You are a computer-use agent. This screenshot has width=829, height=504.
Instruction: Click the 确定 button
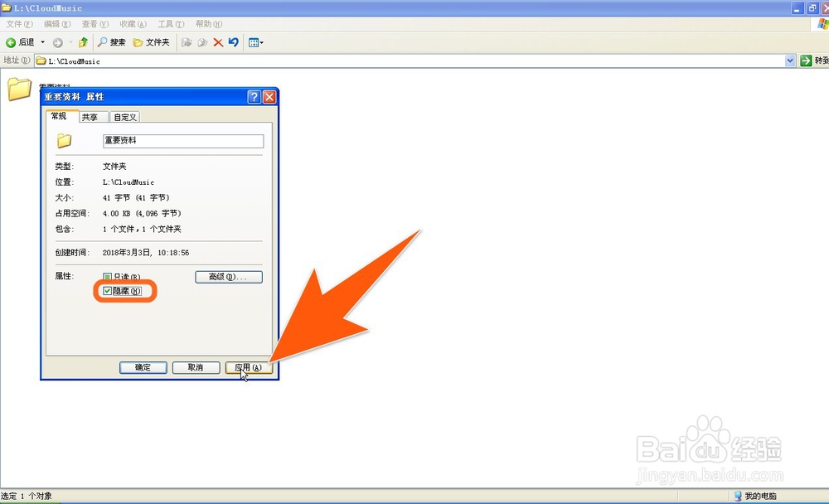(143, 367)
